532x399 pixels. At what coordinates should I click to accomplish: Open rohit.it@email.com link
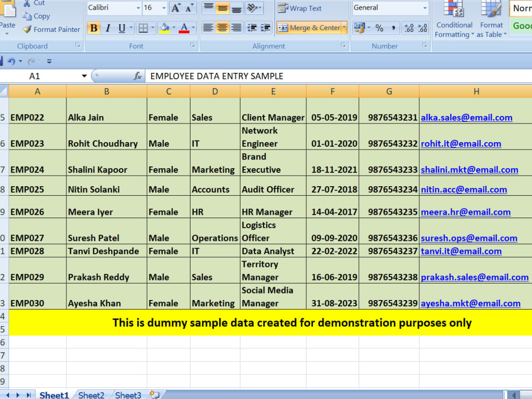coord(461,144)
